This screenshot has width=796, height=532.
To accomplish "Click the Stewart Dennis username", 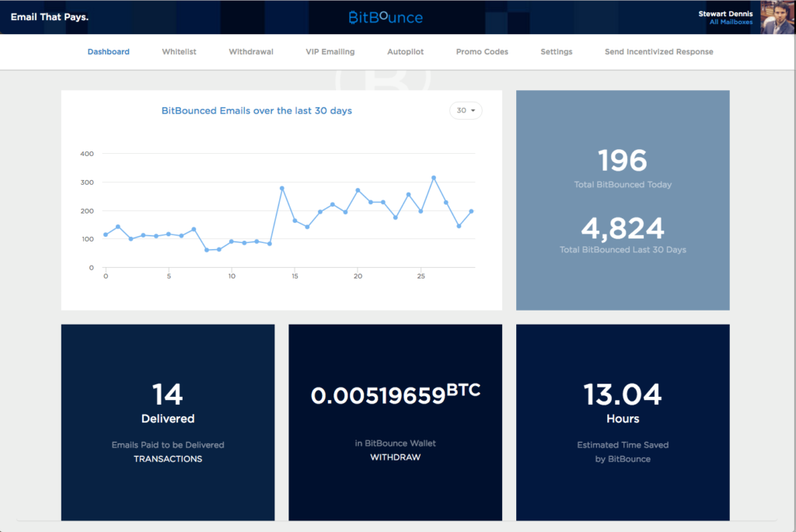I will click(725, 13).
